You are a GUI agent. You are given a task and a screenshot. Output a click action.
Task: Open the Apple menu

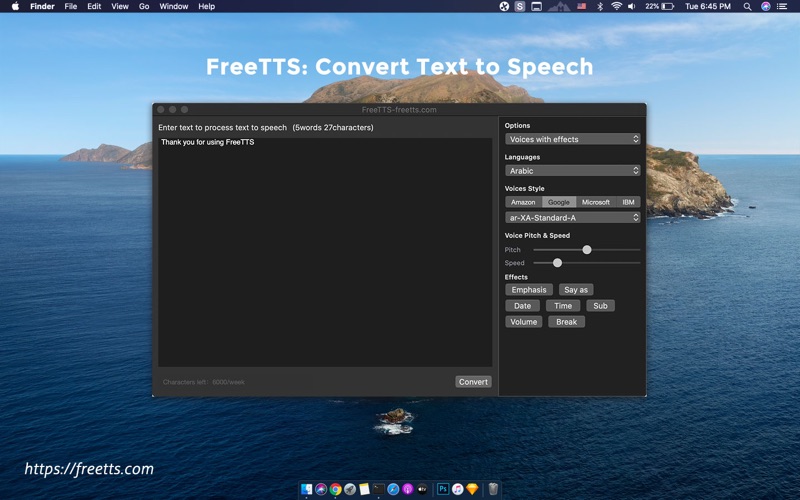15,6
